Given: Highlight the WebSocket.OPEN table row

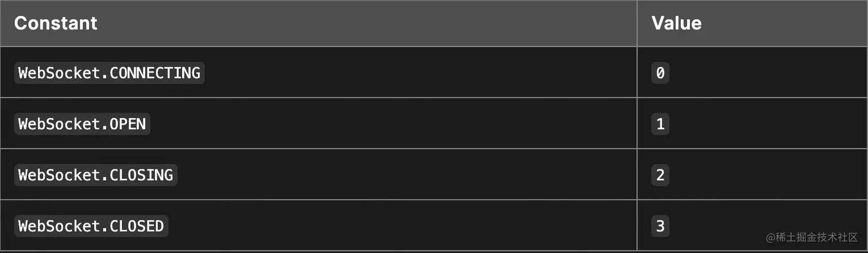Looking at the screenshot, I should 434,123.
